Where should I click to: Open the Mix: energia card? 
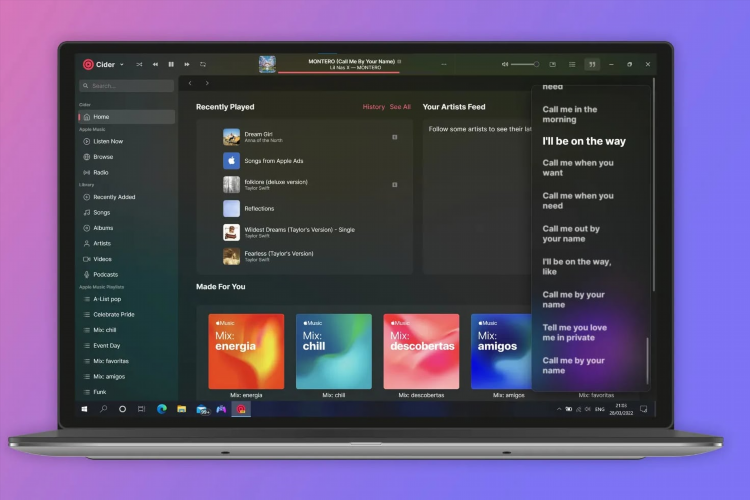point(246,352)
